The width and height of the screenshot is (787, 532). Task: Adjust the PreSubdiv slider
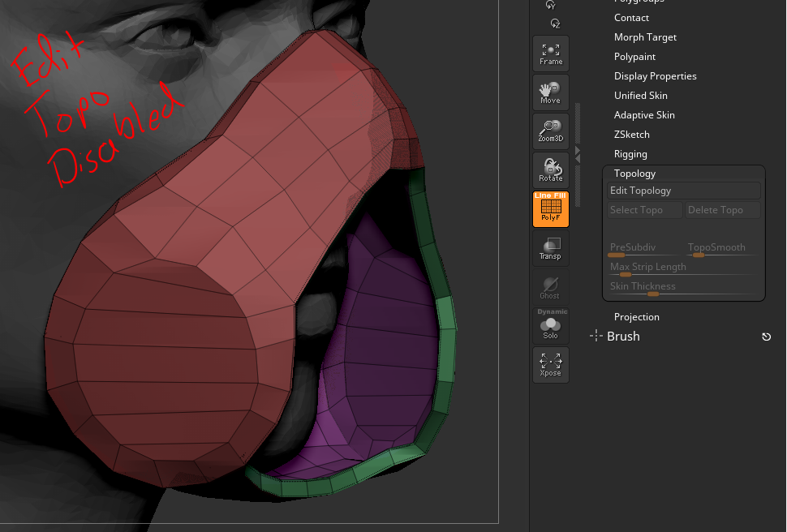645,249
